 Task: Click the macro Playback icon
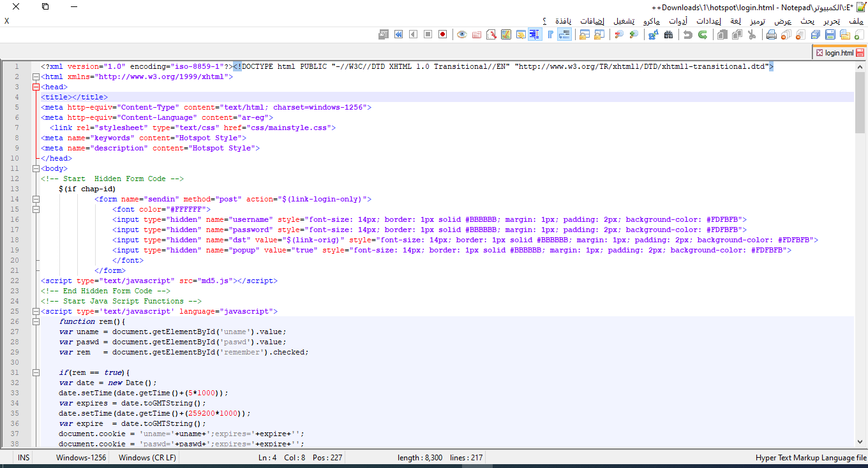pos(413,34)
